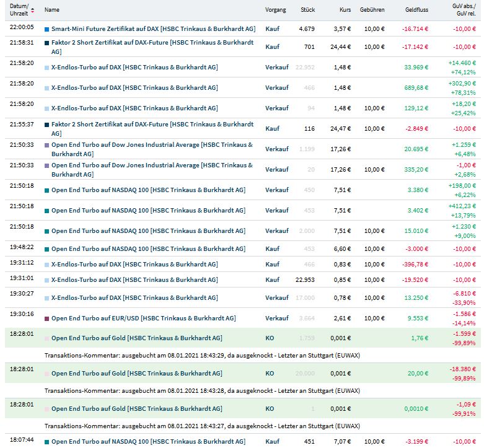This screenshot has height=448, width=484.
Task: Click the 2,61 € Kurs value
Action: click(342, 318)
